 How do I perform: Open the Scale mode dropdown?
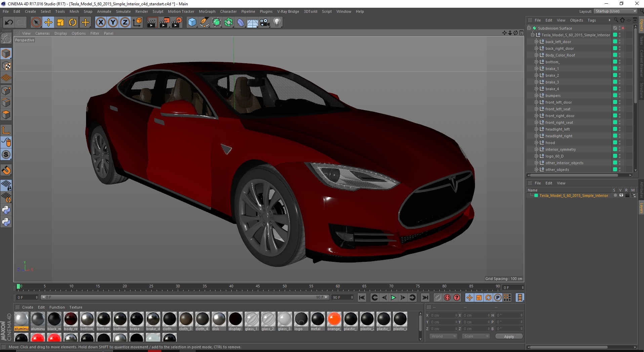tap(476, 337)
